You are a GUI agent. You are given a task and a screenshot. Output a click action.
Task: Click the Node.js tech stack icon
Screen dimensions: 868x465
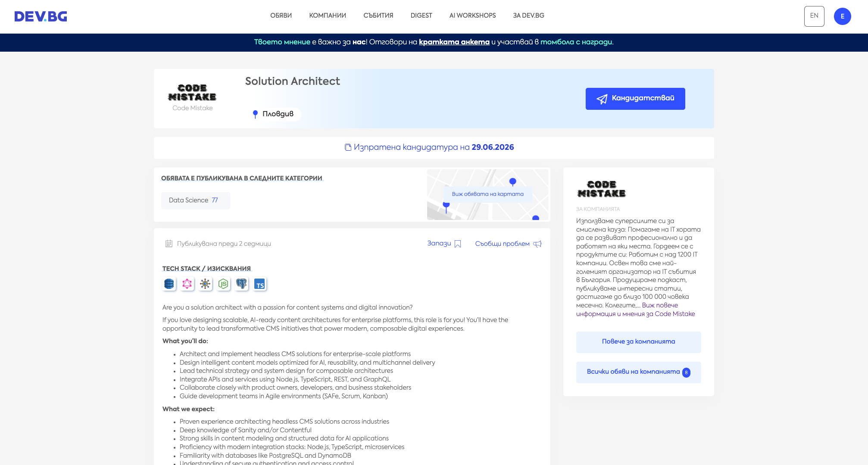[x=223, y=284]
